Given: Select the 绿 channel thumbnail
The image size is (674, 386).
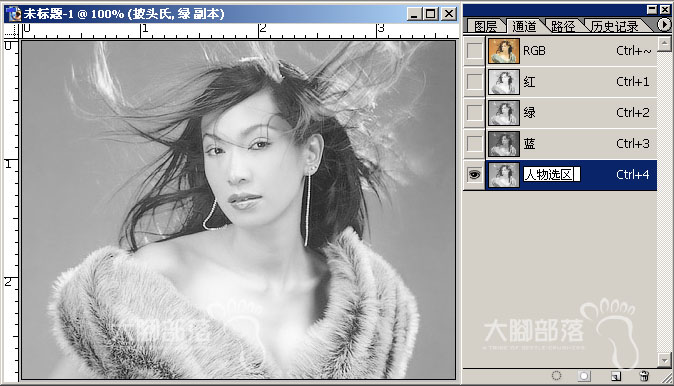Looking at the screenshot, I should click(x=503, y=113).
